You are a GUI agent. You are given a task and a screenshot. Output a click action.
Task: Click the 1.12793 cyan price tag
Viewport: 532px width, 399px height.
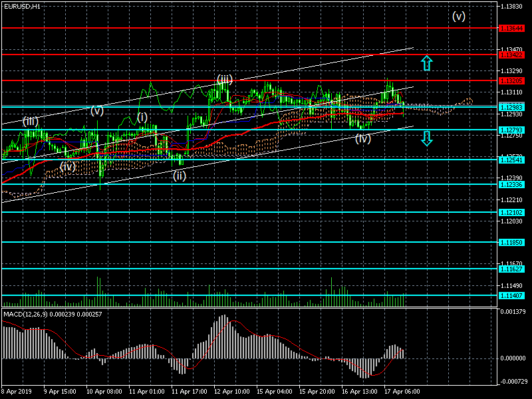(513, 130)
